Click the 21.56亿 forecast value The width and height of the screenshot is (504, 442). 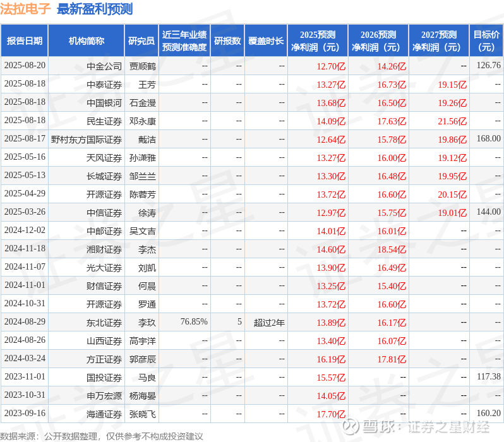[452, 121]
